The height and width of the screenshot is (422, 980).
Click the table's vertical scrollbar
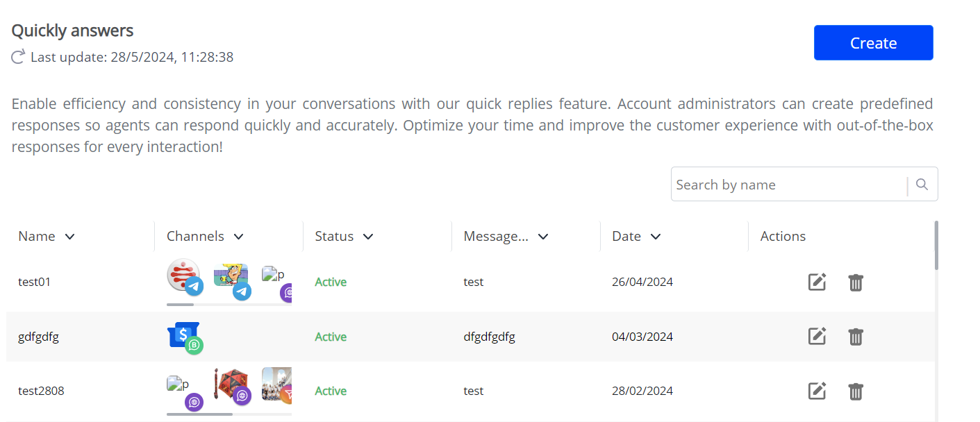tap(936, 246)
